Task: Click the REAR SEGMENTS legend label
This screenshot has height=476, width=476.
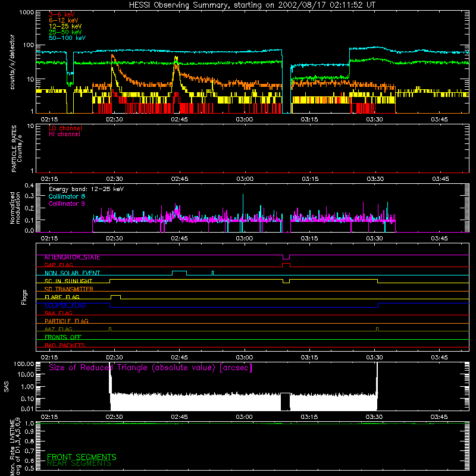Action: pos(79,464)
